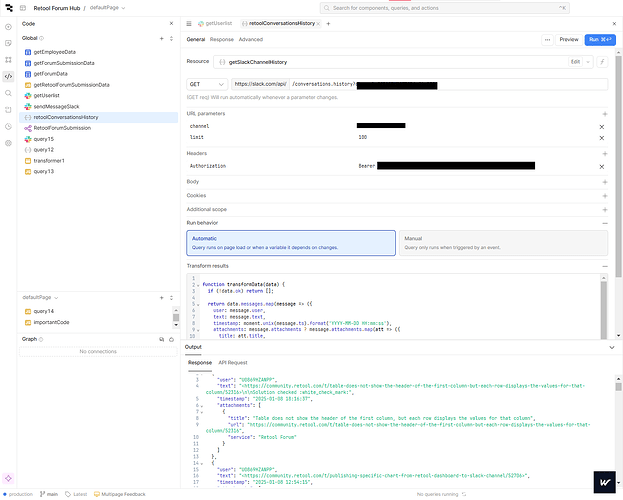Screen dimensions: 623x500
Task: Expand the defaultPage code section dropdown
Action: click(x=40, y=298)
